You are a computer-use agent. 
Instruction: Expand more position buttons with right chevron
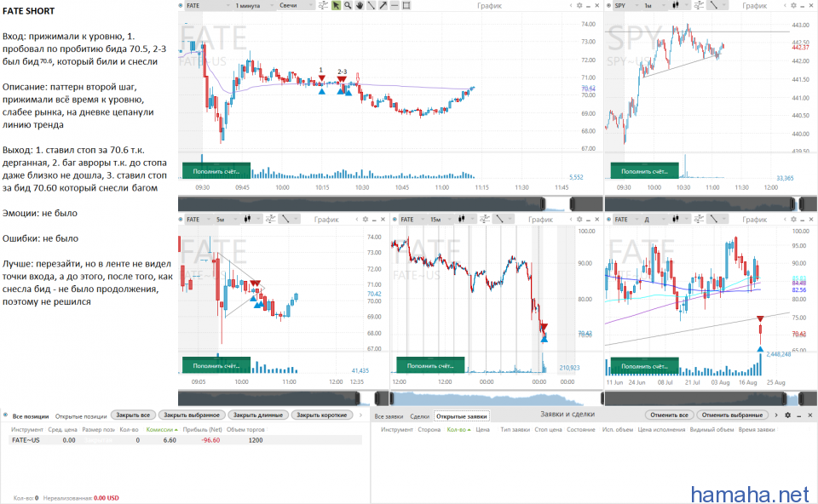360,415
